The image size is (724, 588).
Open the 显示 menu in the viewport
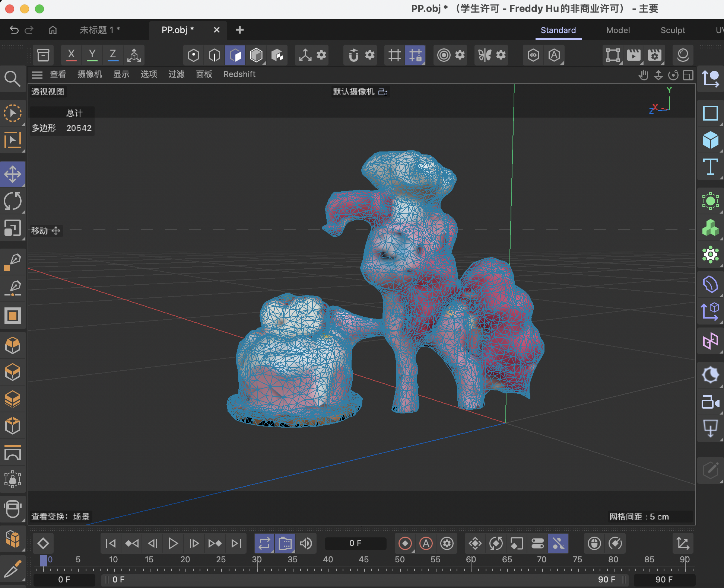pos(121,74)
